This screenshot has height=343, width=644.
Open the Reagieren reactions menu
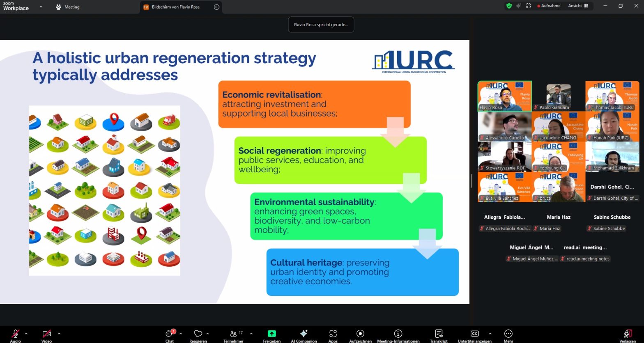tap(198, 334)
